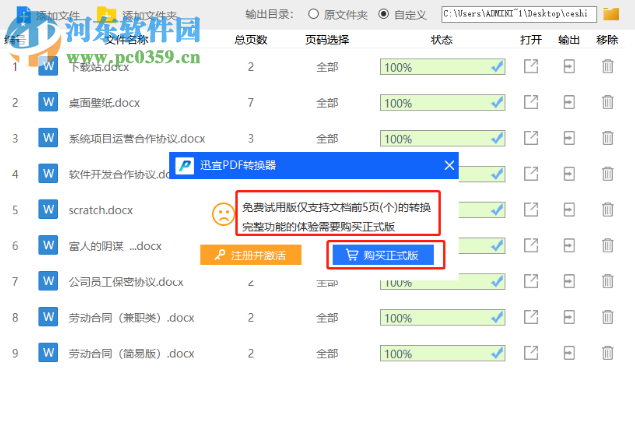Click the 页码选择 column header

click(x=327, y=40)
